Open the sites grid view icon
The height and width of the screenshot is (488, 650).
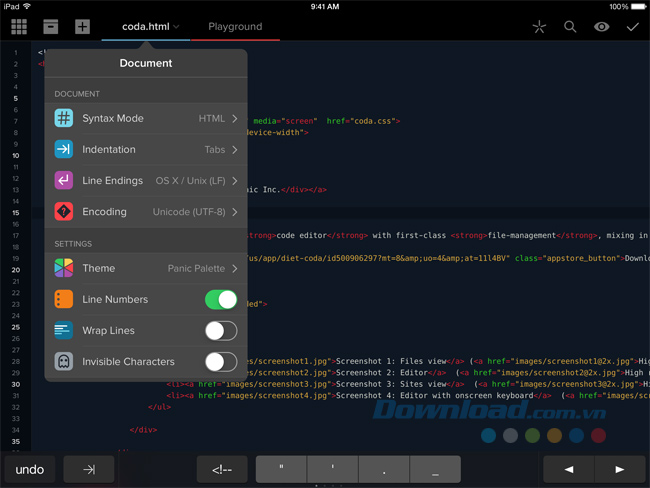pyautogui.click(x=19, y=27)
